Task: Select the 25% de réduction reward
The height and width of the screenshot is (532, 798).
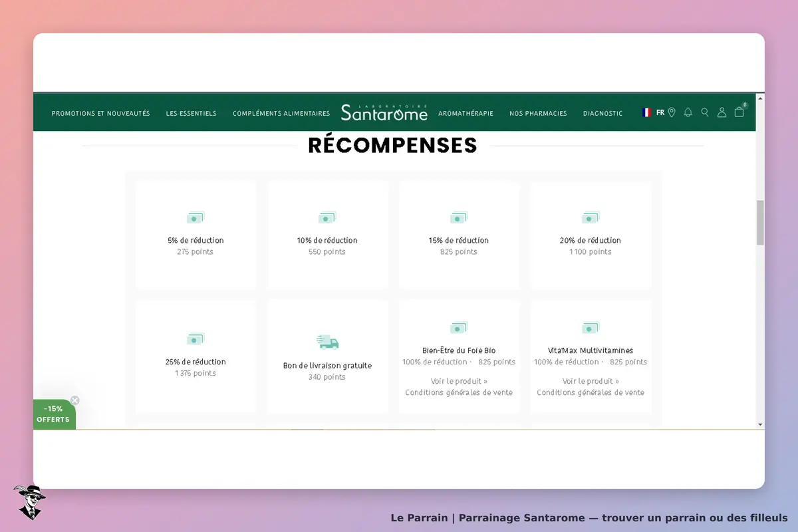Action: [196, 356]
